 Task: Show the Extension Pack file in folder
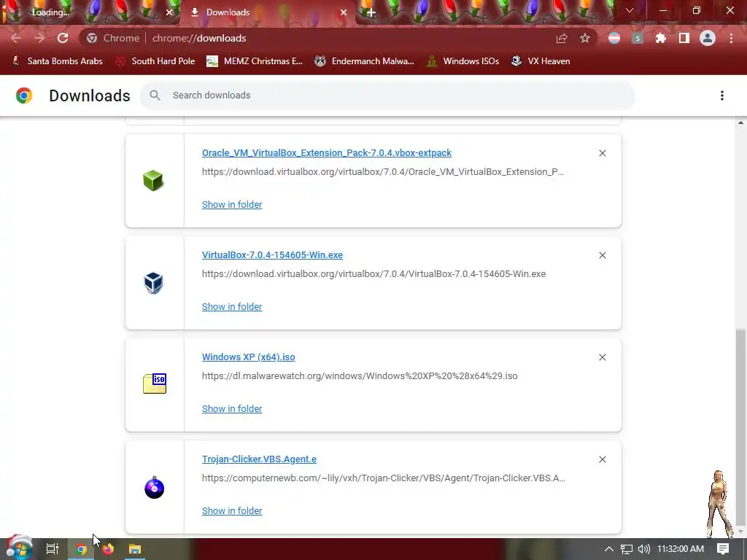232,204
